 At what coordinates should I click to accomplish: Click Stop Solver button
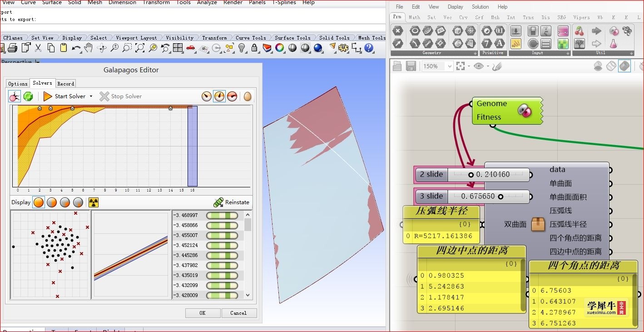pyautogui.click(x=121, y=96)
